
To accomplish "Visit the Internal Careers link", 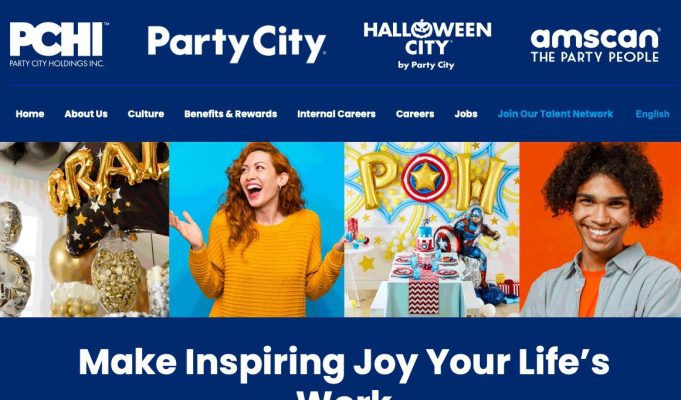I will click(337, 114).
